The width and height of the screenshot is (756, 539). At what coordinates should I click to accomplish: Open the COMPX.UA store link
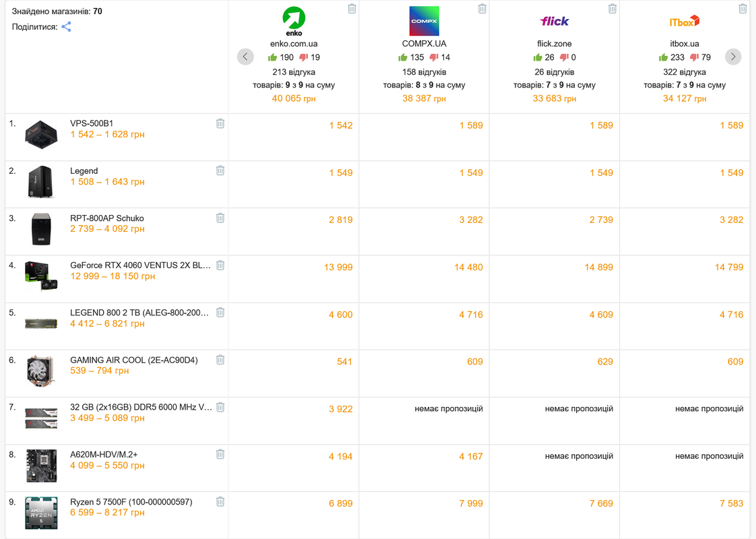[x=424, y=44]
